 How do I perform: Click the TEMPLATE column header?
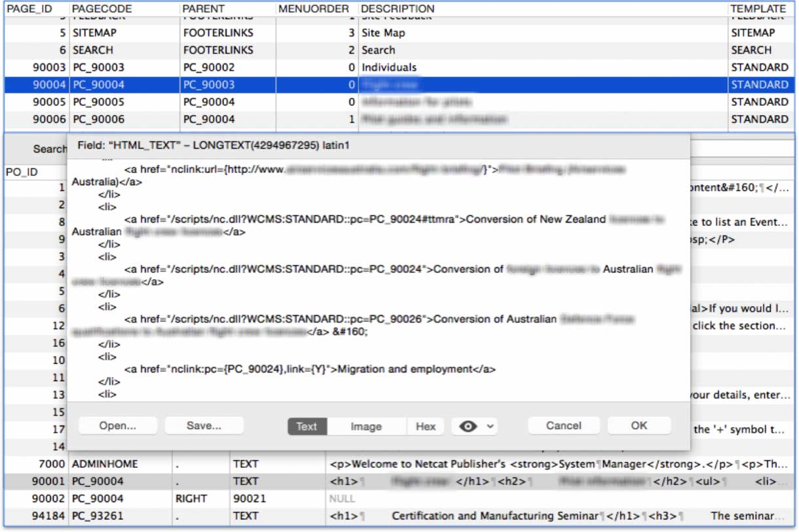tap(758, 9)
